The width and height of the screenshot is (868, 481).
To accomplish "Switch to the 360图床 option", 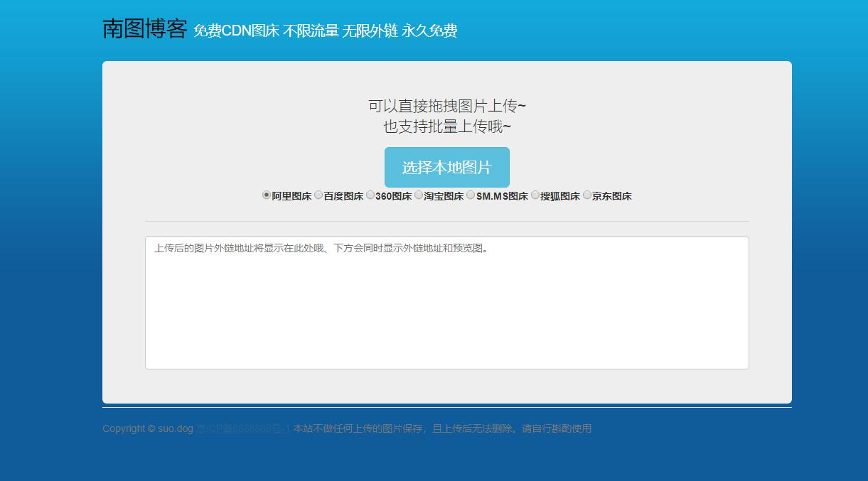I will tap(370, 195).
